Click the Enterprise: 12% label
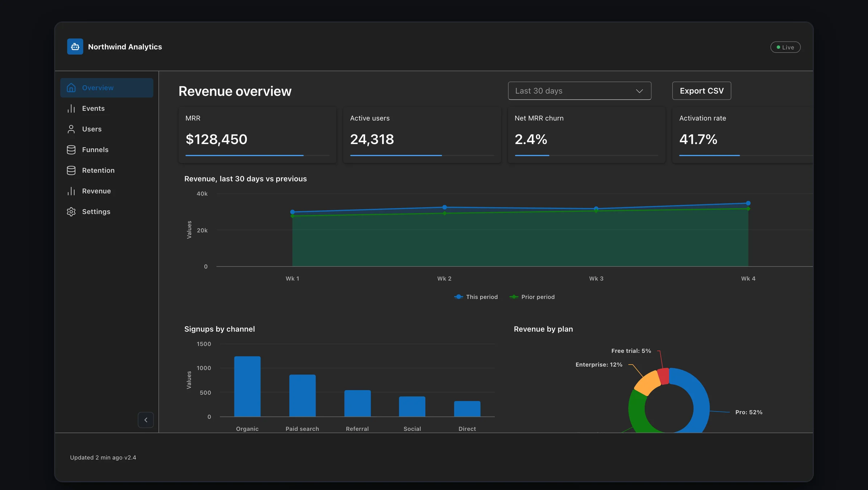868x490 pixels. tap(599, 365)
